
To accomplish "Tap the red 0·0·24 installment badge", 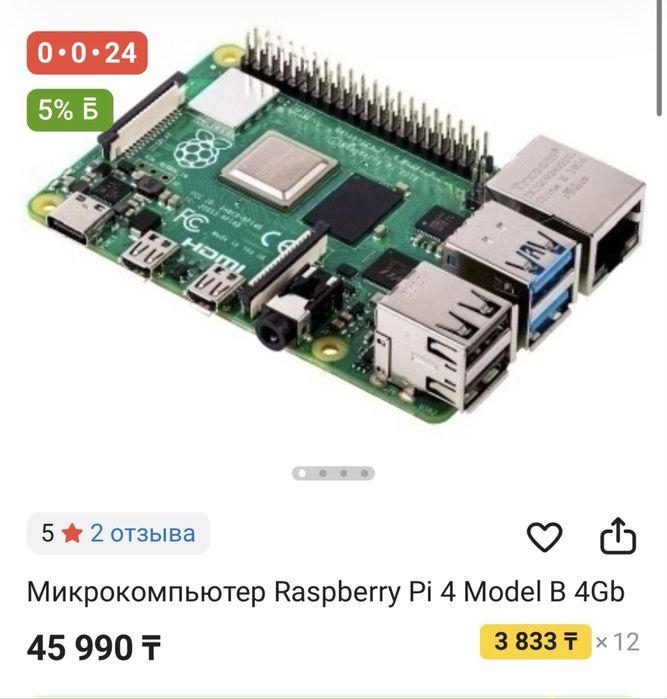I will pos(87,53).
